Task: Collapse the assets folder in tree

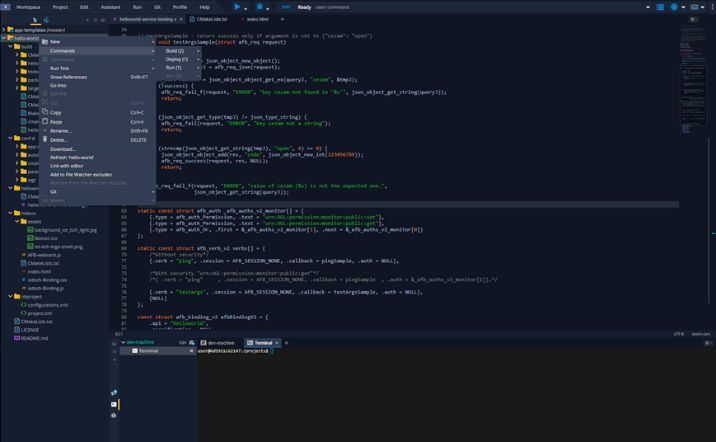Action: (17, 221)
